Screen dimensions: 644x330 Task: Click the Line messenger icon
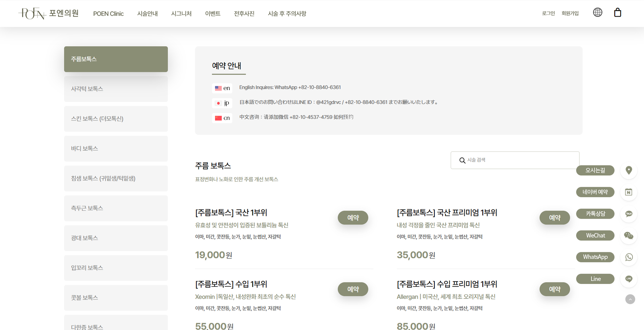tap(629, 279)
